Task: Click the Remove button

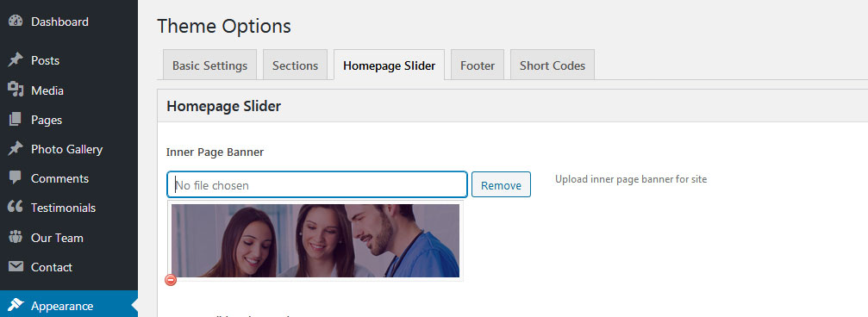Action: coord(501,185)
